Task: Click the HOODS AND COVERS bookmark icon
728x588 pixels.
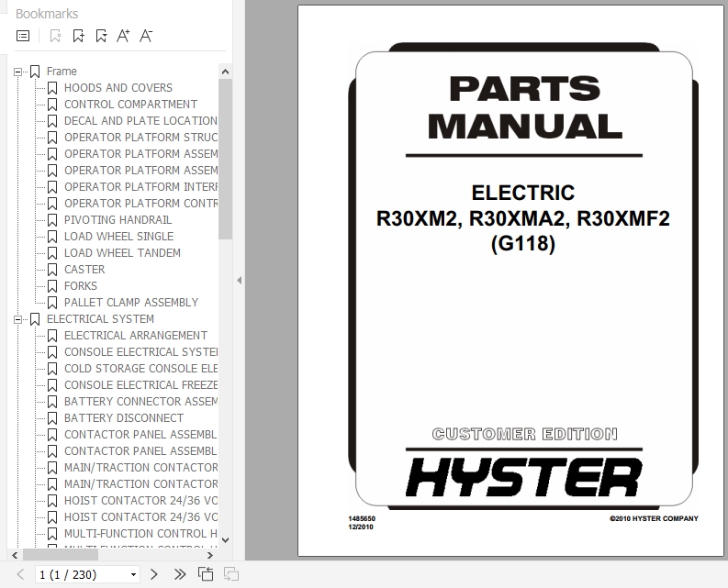Action: pos(52,88)
